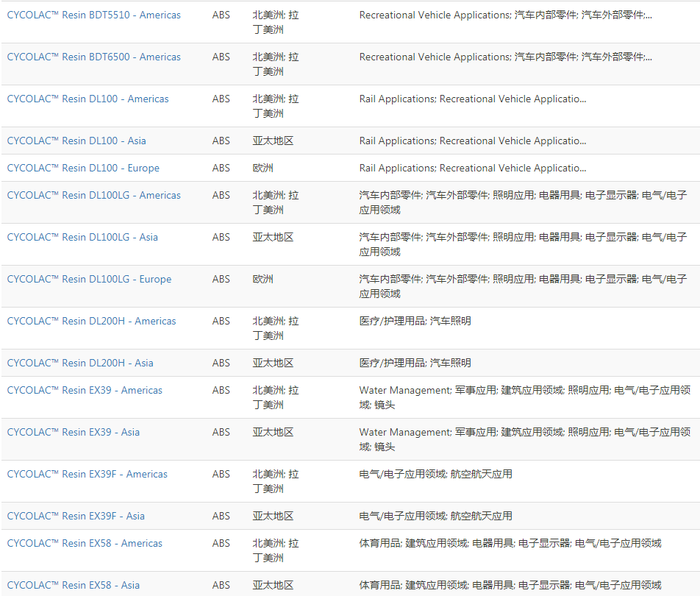The image size is (700, 596).
Task: Click 北美洲; 拉丁美洲 region in EX39F Americas row
Action: [276, 481]
